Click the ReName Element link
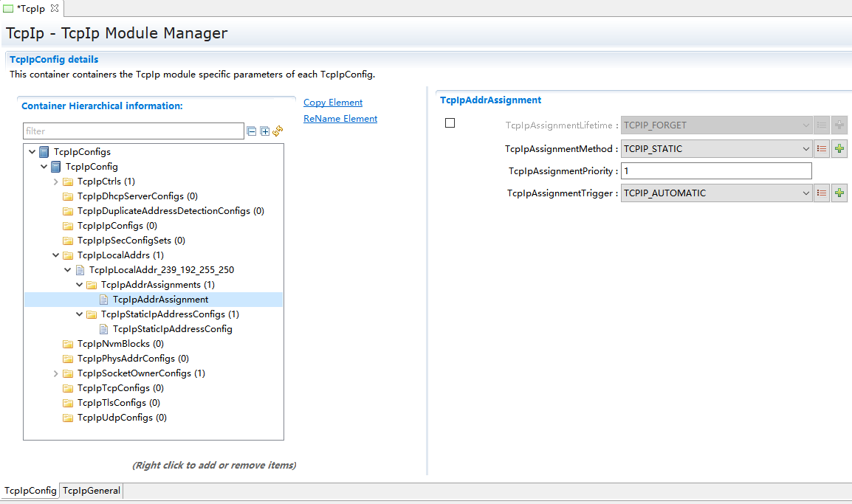 340,119
